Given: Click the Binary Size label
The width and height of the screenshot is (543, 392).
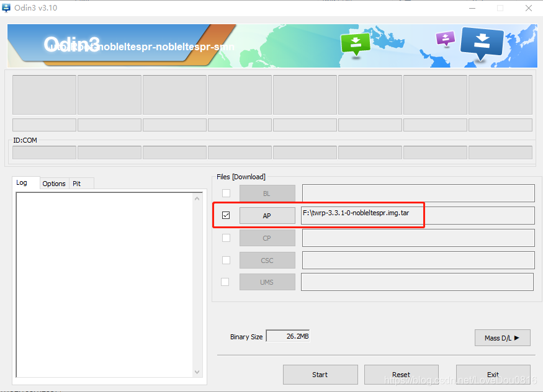Looking at the screenshot, I should point(246,337).
